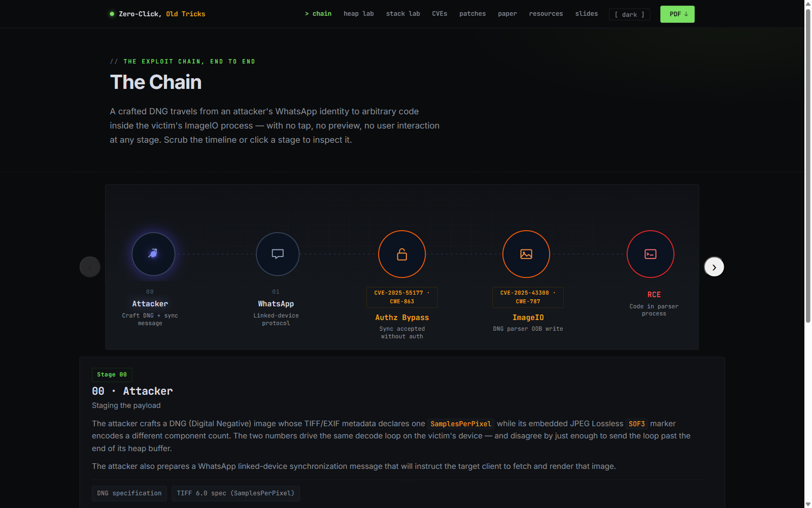Screen dimensions: 812x508
Task: Click the CVE-2025-43300 CWE-787 badge
Action: pyautogui.click(x=528, y=297)
